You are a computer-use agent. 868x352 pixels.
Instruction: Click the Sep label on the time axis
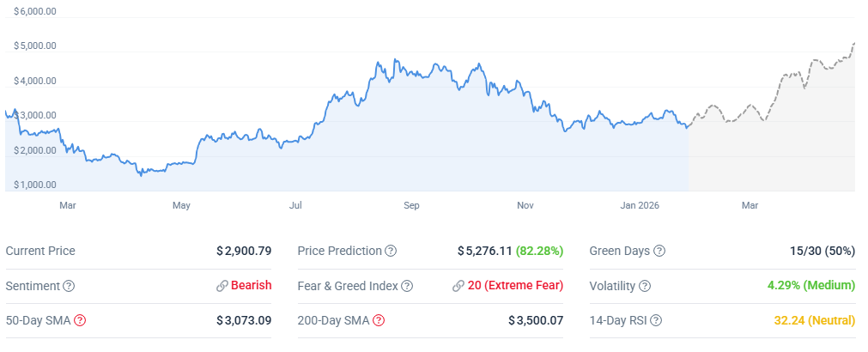pos(411,206)
